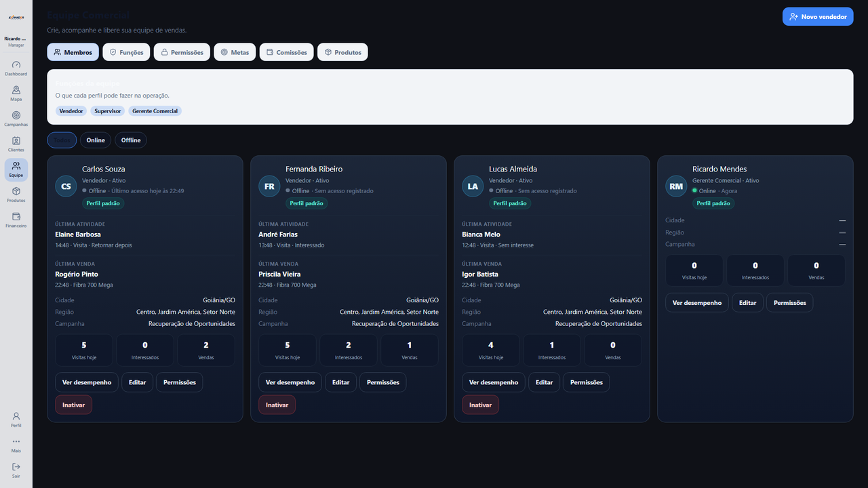Open the Perfil sidebar icon
This screenshot has height=488, width=868.
pos(16,420)
